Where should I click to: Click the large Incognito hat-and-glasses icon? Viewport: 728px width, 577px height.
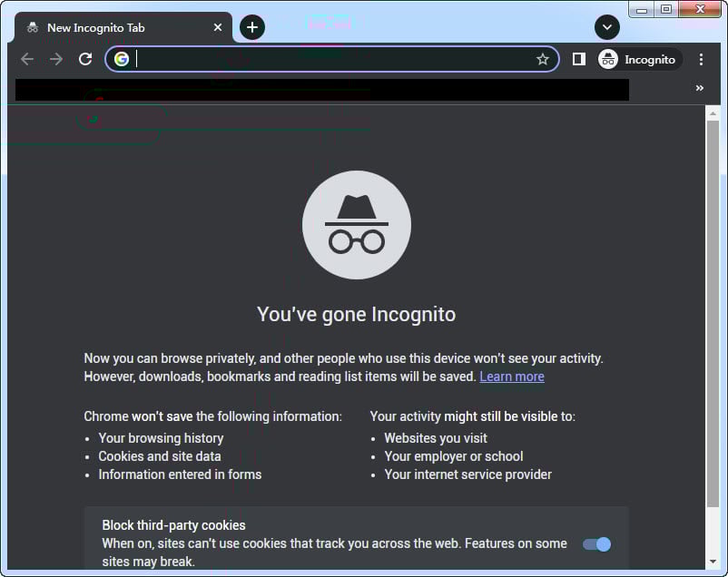click(x=357, y=225)
